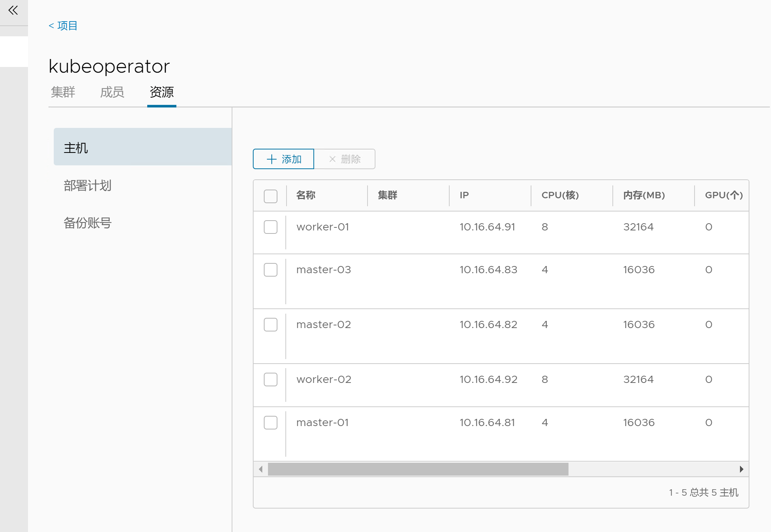The image size is (771, 532).
Task: Click the CPU(核) column header
Action: [x=560, y=195]
